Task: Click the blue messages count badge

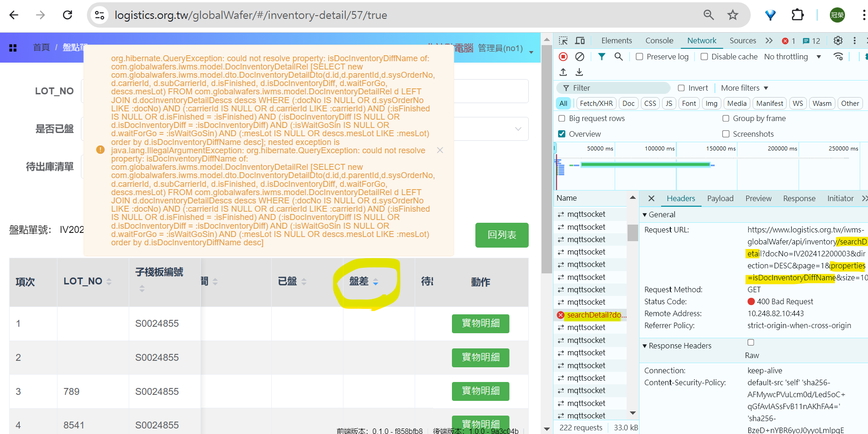Action: pos(811,41)
